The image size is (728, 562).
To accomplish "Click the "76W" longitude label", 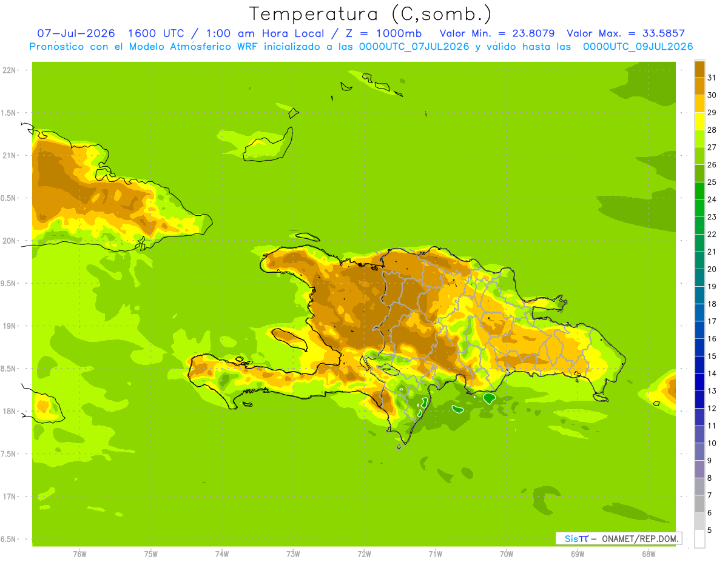I will point(79,554).
